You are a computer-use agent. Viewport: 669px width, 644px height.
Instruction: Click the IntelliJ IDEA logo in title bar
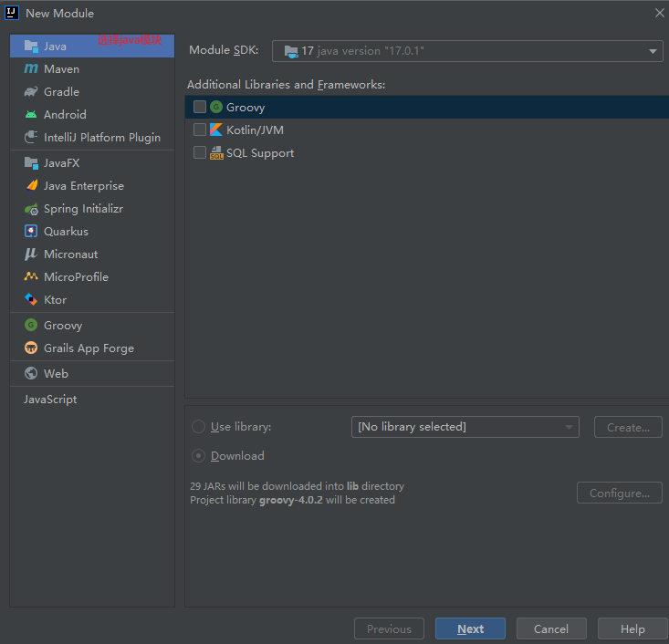[x=12, y=13]
